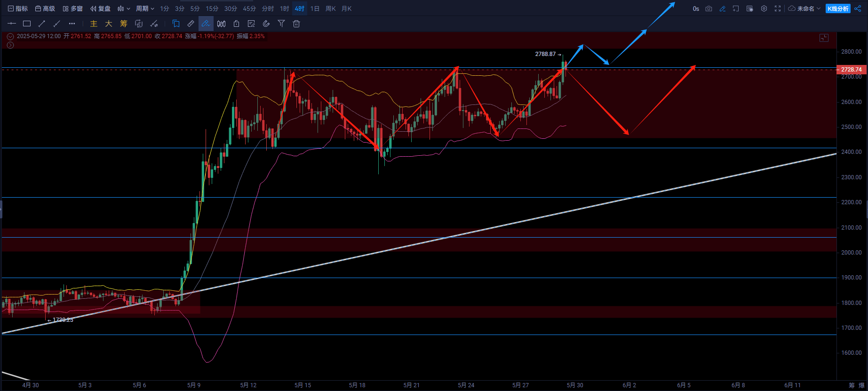Viewport: 868px width, 391px height.
Task: Toggle the 大 indicator button
Action: (109, 24)
